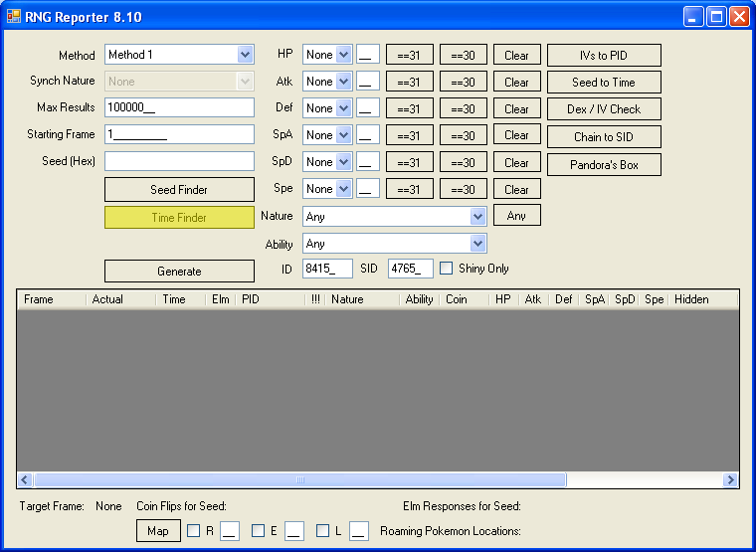
Task: Expand the Nature dropdown list
Action: click(477, 216)
